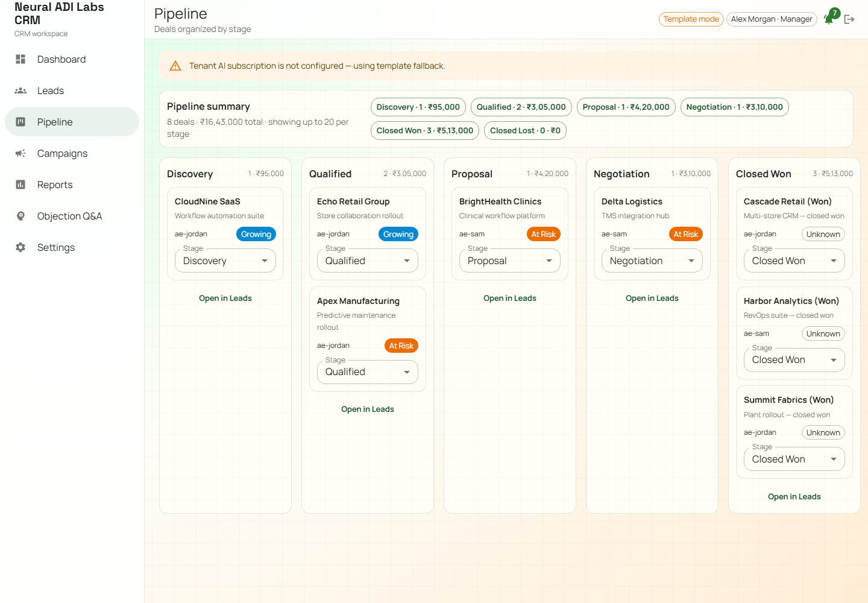Click Delta Logistics deal title
The height and width of the screenshot is (603, 868).
[x=632, y=201]
